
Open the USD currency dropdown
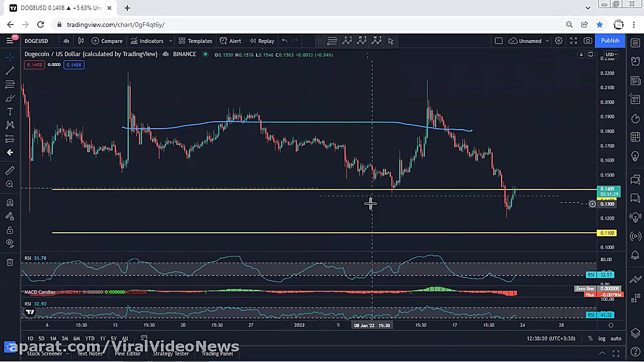coord(611,55)
